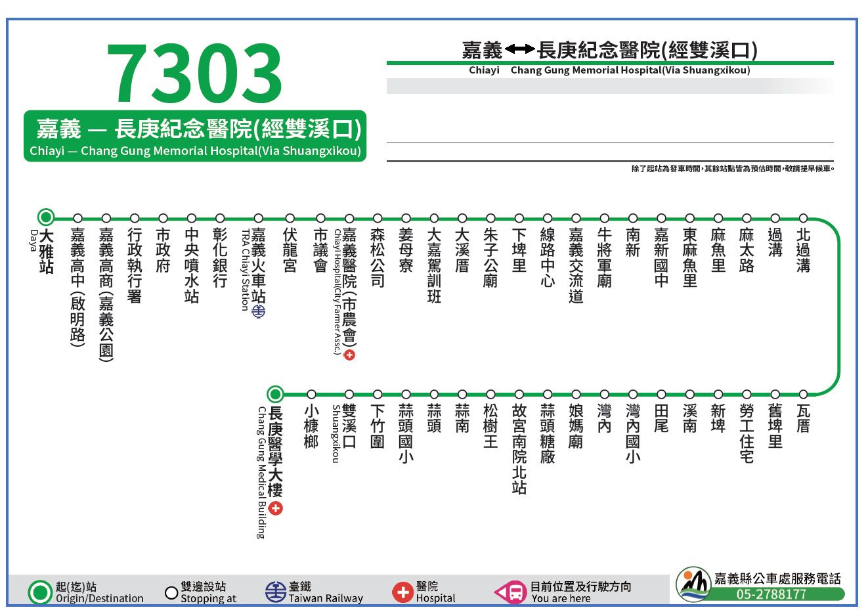Click the Hospital legend red cross icon
The width and height of the screenshot is (868, 614).
(402, 592)
